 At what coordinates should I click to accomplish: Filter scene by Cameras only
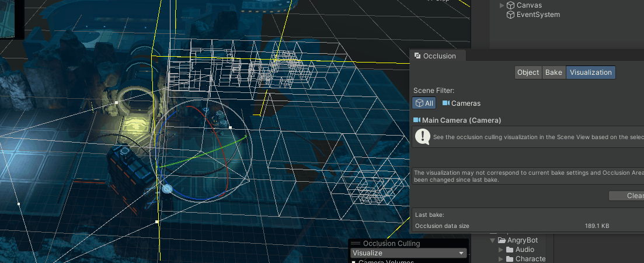pos(461,103)
